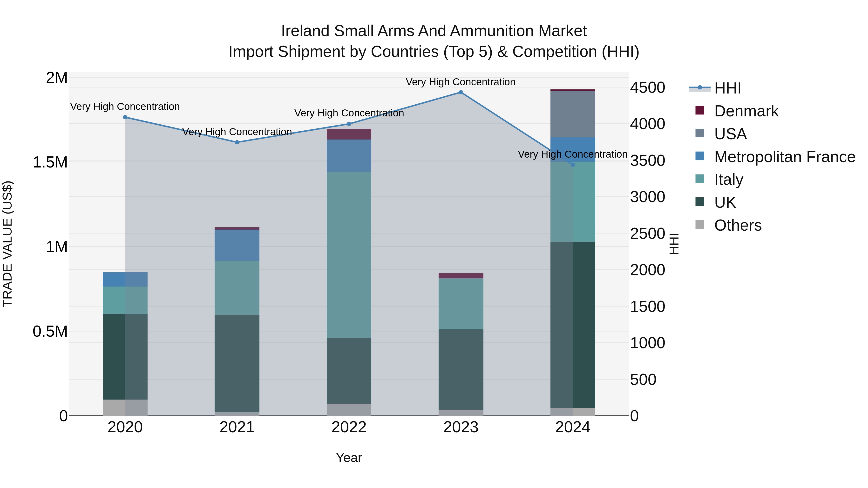
Task: Click the USA segment of the 2024 bar
Action: [573, 114]
